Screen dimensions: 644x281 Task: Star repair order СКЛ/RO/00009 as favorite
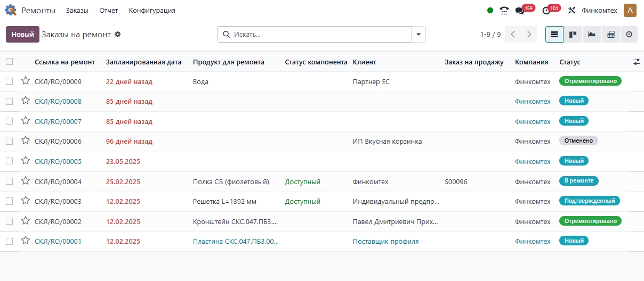click(x=25, y=81)
